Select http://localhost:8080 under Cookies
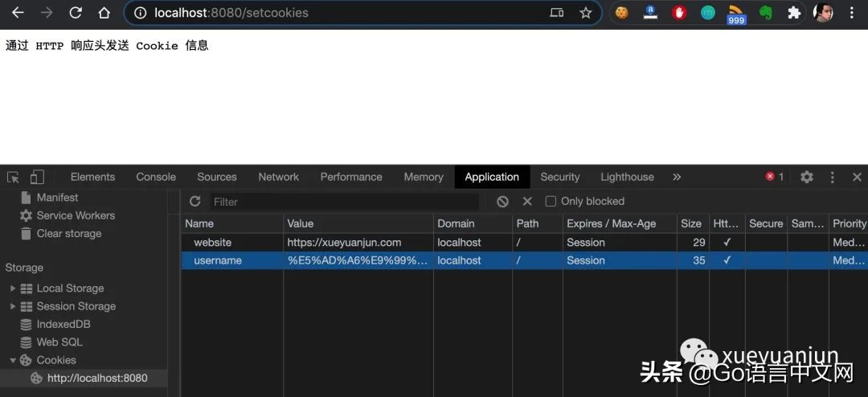868x397 pixels. (97, 379)
